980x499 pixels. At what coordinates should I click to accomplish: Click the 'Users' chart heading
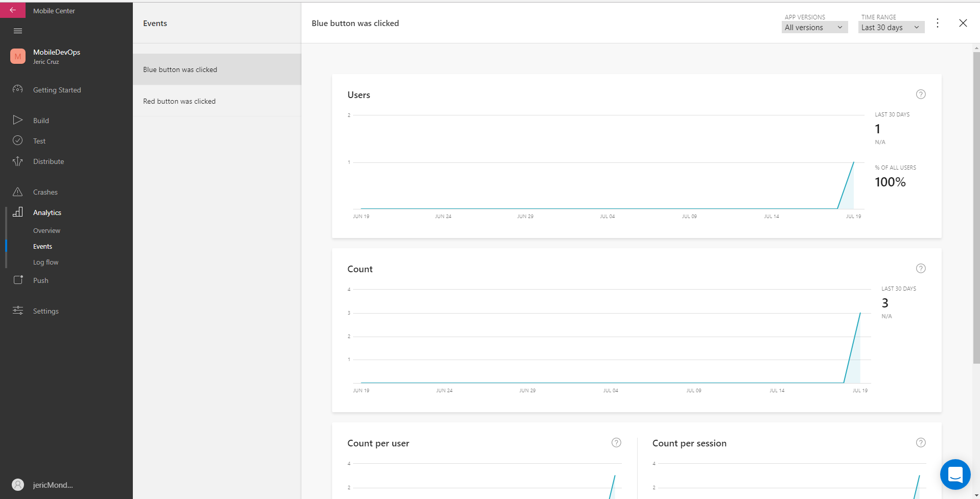[x=359, y=95]
